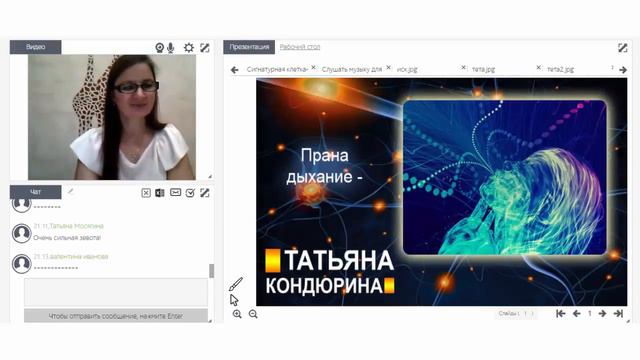The image size is (640, 360).
Task: Toggle the webcam icon in Video panel
Action: point(160,48)
